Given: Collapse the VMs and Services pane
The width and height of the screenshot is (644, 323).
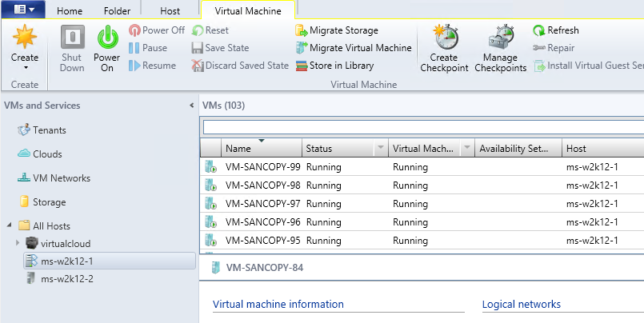Looking at the screenshot, I should tap(191, 106).
